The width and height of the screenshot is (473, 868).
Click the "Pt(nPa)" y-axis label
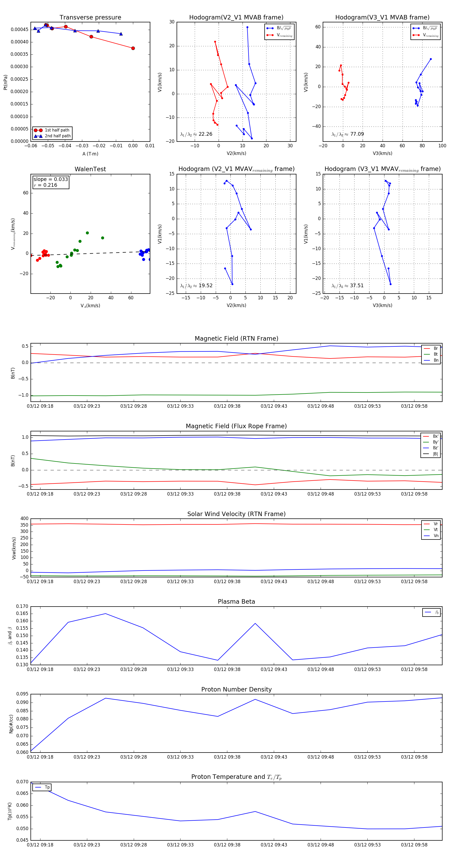[5, 82]
